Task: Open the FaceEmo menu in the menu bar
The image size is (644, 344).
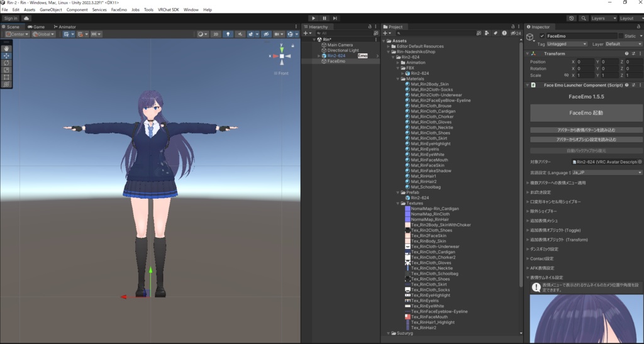Action: [x=119, y=9]
